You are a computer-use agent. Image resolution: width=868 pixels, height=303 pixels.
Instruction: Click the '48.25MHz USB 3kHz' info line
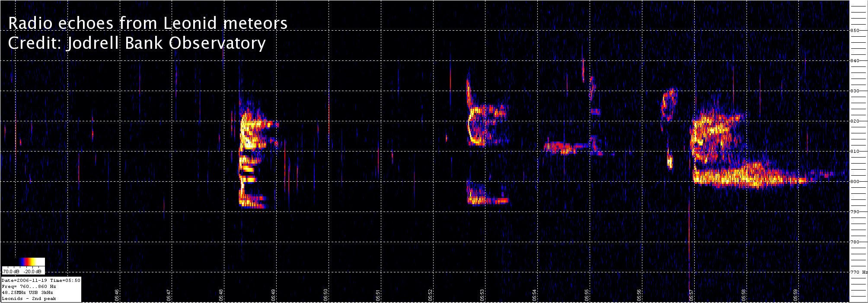click(28, 293)
